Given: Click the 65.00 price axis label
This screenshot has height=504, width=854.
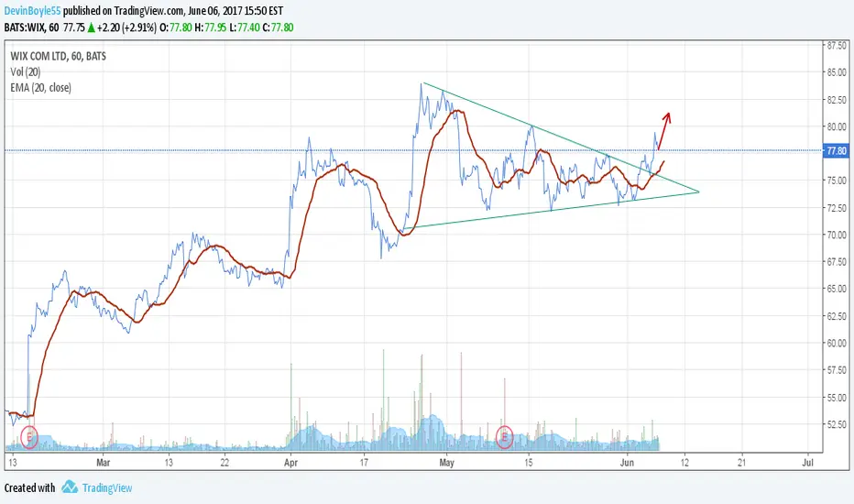Looking at the screenshot, I should pyautogui.click(x=837, y=289).
